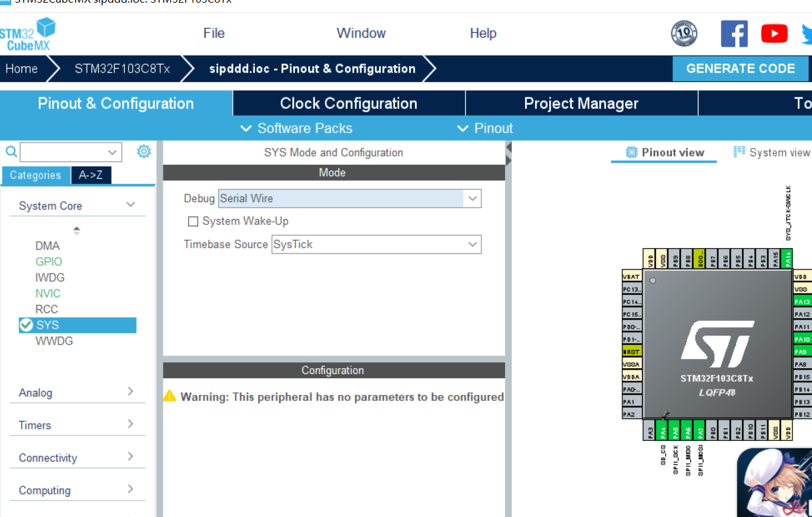Select SYS in System Core
Screen dimensions: 812x517
pyautogui.click(x=77, y=325)
